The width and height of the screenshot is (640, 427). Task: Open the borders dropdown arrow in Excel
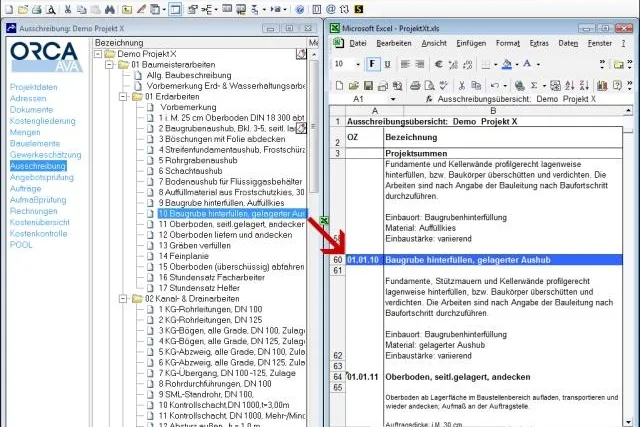pos(495,64)
